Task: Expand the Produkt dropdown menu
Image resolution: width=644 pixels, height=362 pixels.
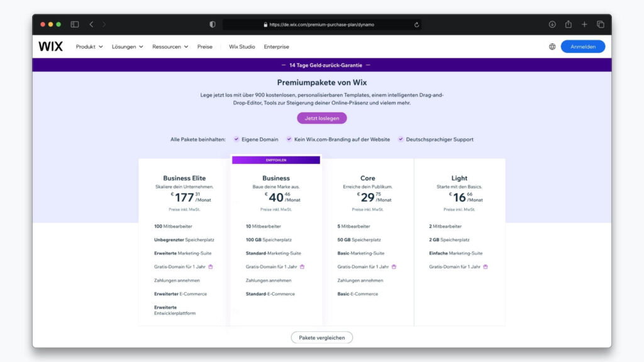Action: click(x=89, y=47)
